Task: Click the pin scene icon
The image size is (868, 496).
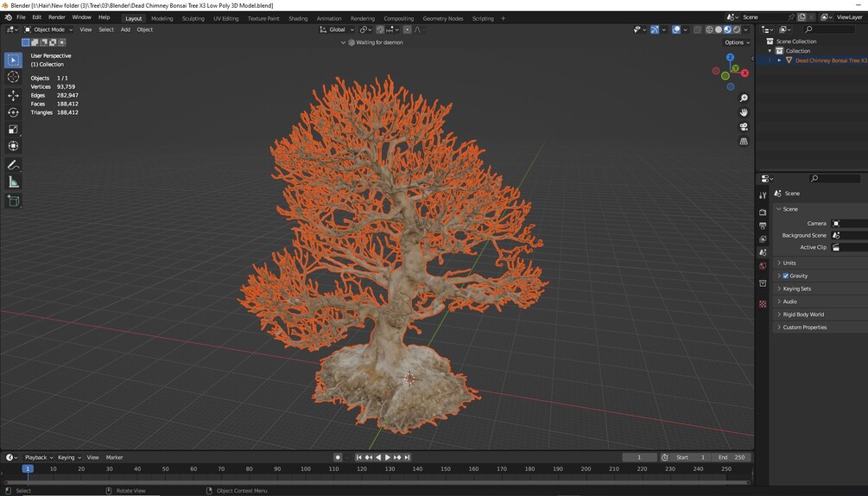Action: pos(792,17)
